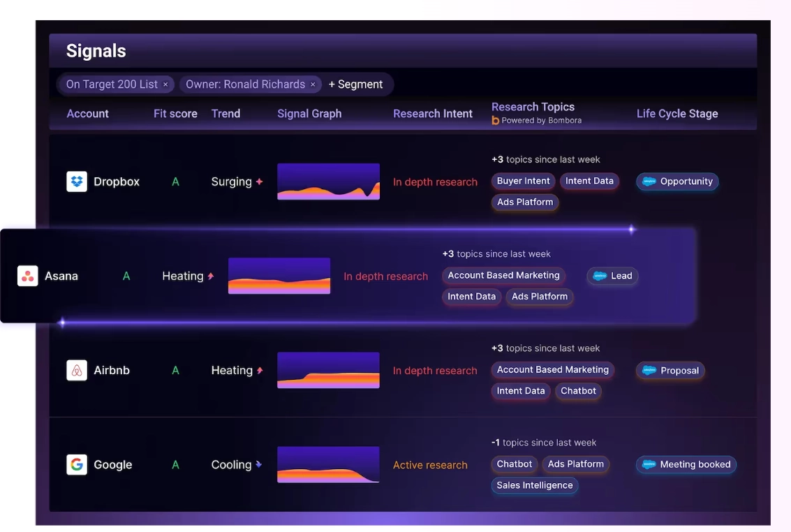This screenshot has width=791, height=532.
Task: Click the Ads Platform topic tag for Dropbox
Action: (x=524, y=202)
